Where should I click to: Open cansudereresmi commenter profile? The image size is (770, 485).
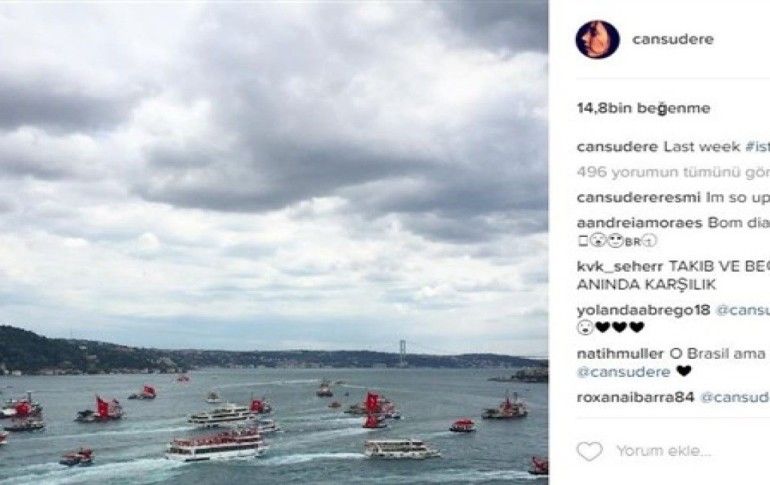pos(638,198)
